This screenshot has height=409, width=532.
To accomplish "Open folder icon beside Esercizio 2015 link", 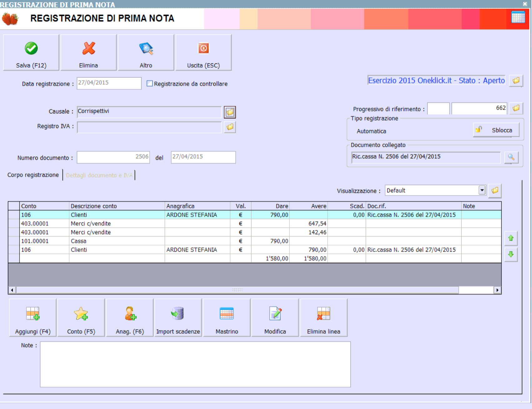I will [516, 81].
